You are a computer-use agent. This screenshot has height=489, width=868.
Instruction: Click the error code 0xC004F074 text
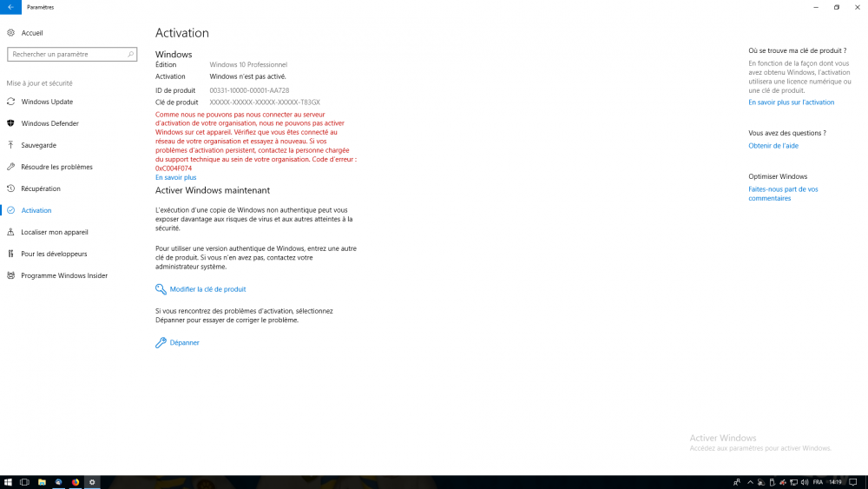(x=174, y=169)
